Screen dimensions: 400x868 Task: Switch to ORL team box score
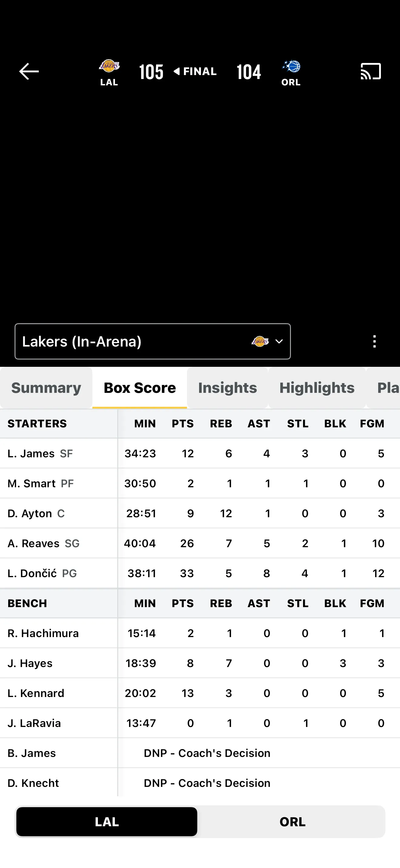pos(292,821)
